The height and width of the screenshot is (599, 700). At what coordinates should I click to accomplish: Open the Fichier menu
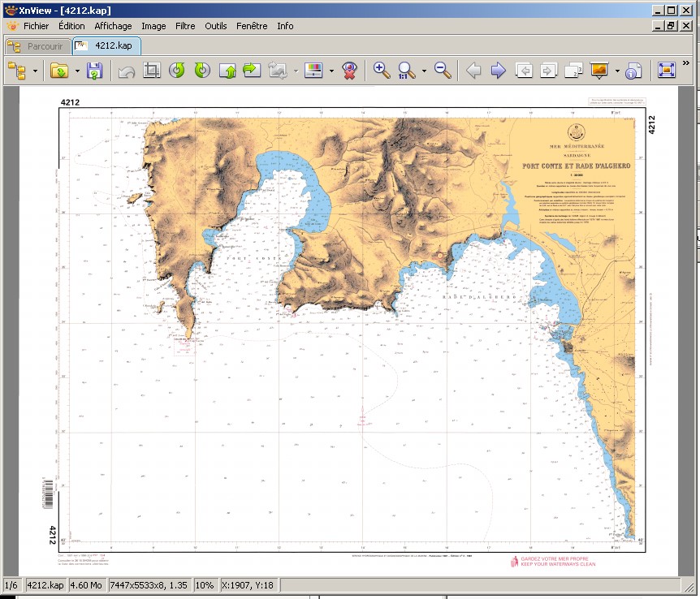tap(37, 26)
